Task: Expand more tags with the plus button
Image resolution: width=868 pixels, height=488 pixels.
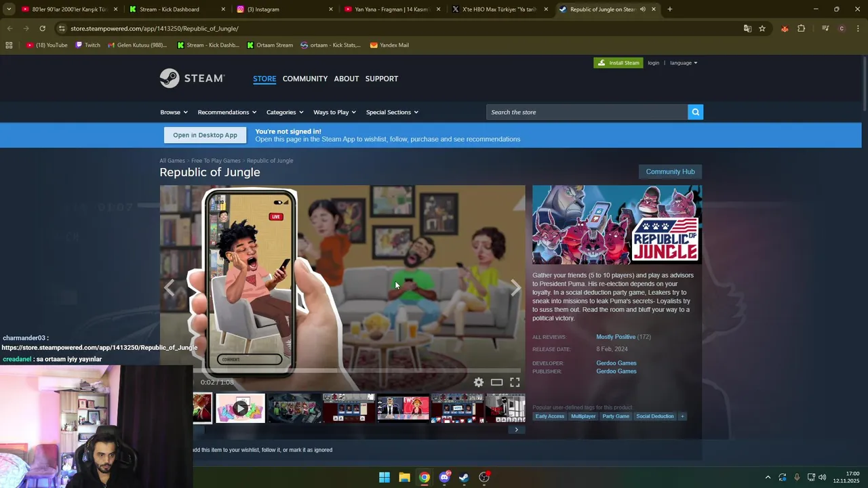Action: click(682, 416)
